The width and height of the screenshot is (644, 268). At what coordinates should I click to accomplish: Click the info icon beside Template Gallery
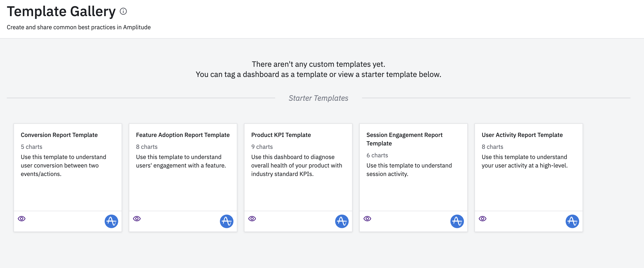pos(123,11)
